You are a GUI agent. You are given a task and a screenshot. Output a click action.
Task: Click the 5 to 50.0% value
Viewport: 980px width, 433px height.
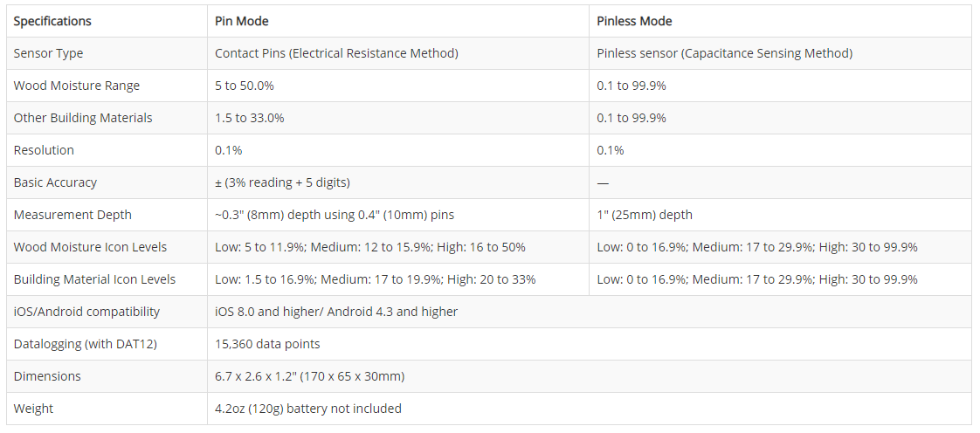click(245, 86)
